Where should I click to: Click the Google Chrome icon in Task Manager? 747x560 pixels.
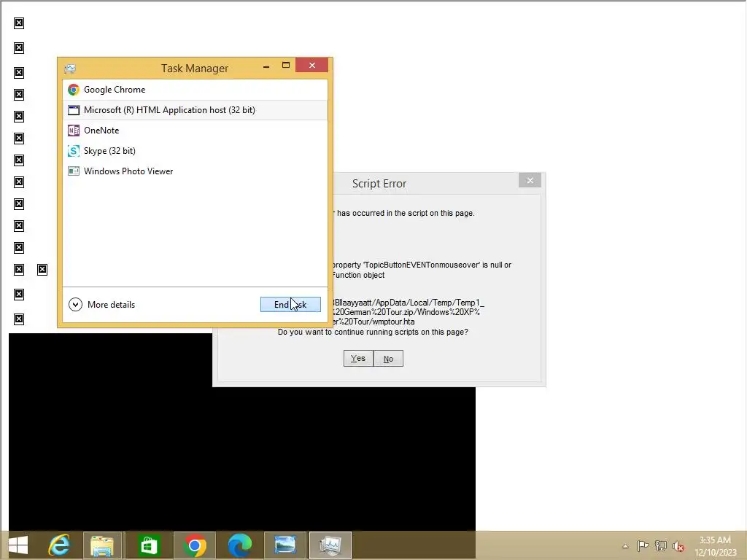pos(74,90)
